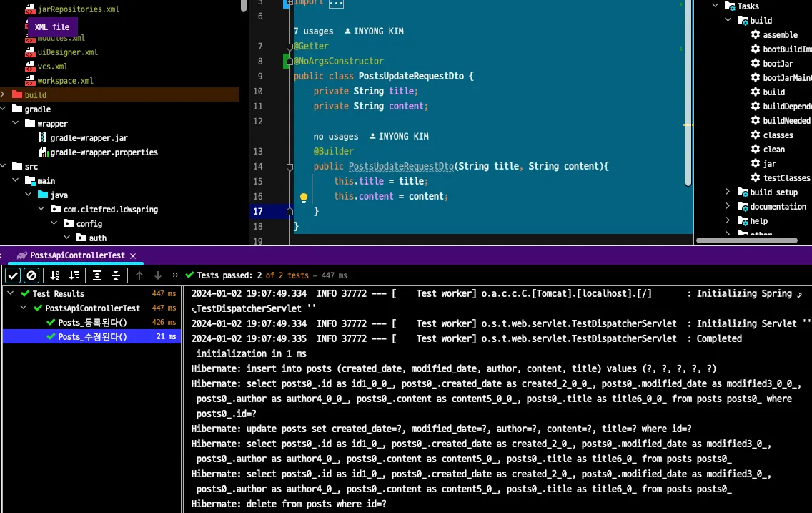
Task: Sort test results by duration
Action: coord(74,275)
